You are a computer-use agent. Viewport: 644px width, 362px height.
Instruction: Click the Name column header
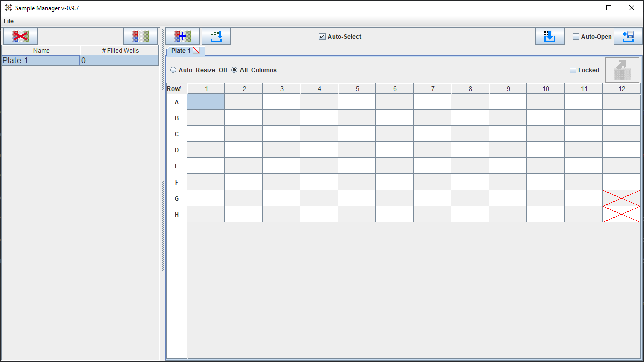[41, 50]
